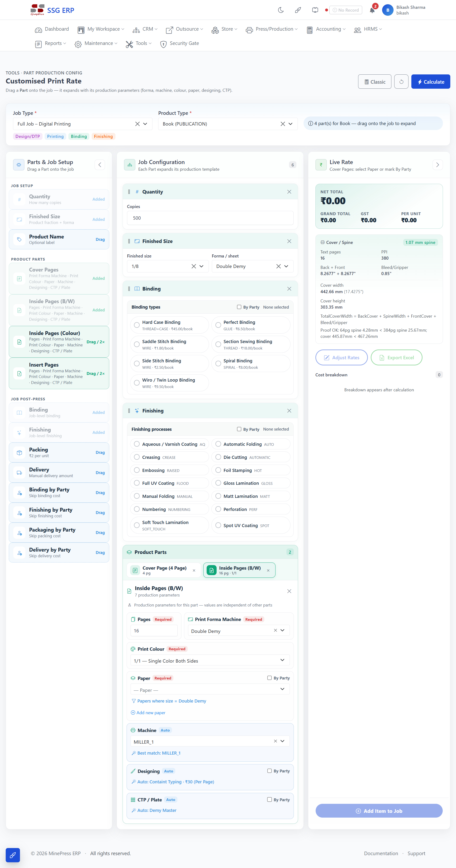Open the Accounting menu
Viewport: 456px width, 868px height.
click(326, 29)
